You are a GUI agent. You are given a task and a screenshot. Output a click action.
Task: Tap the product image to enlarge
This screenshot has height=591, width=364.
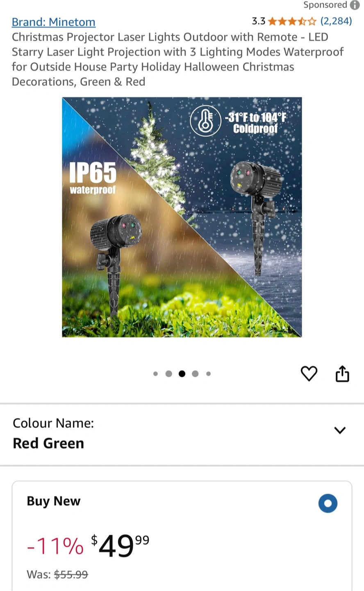(x=182, y=217)
